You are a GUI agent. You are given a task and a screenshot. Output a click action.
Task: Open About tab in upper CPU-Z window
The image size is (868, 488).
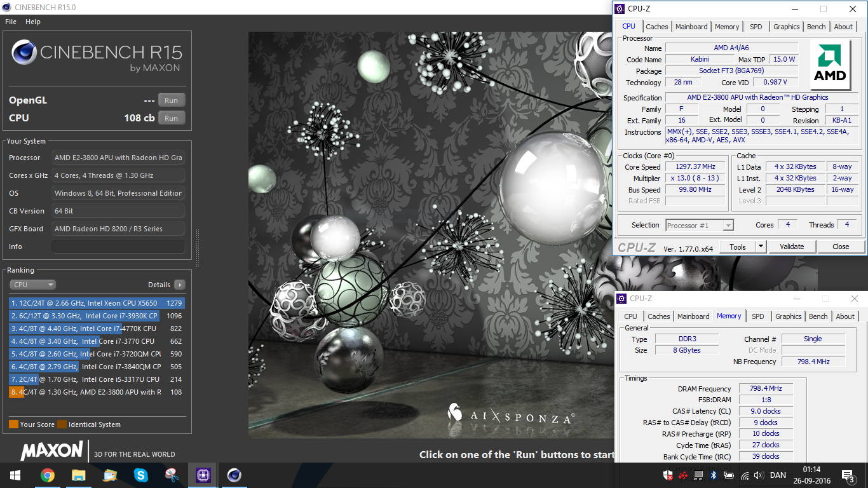[x=843, y=27]
